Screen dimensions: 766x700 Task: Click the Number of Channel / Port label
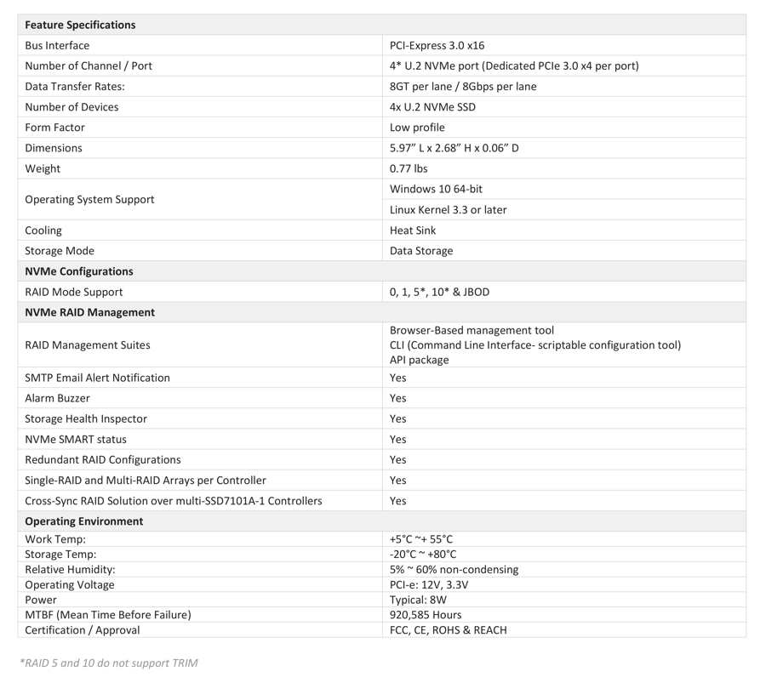point(89,66)
